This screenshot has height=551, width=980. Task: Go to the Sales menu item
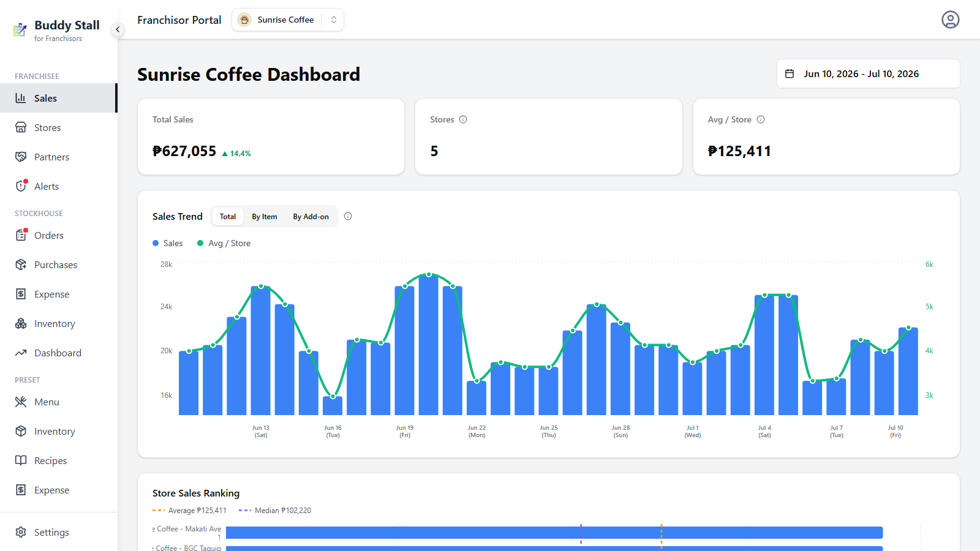(x=58, y=98)
